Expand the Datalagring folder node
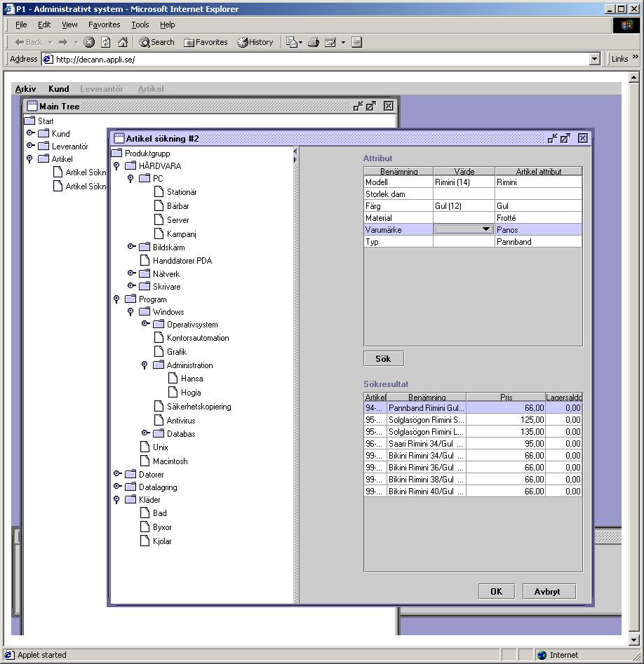Image resolution: width=644 pixels, height=664 pixels. point(117,487)
